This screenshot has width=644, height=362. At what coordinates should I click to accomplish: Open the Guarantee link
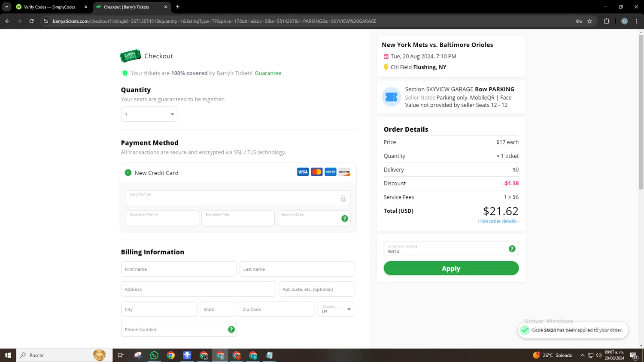click(x=268, y=73)
